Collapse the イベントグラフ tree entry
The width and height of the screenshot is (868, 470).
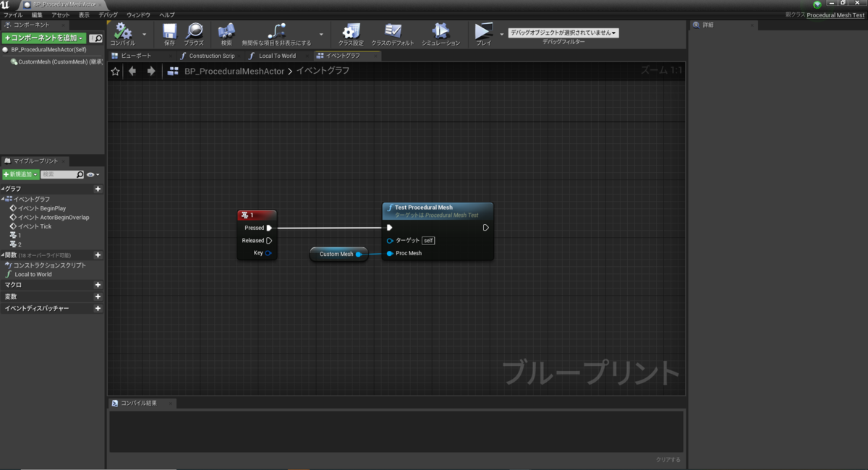coord(3,199)
